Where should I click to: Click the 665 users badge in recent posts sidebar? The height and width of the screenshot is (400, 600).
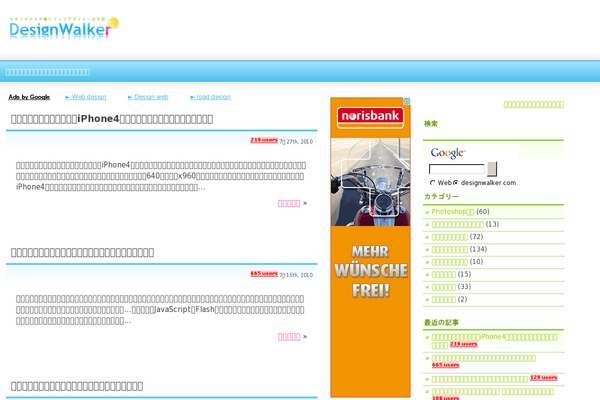point(445,365)
